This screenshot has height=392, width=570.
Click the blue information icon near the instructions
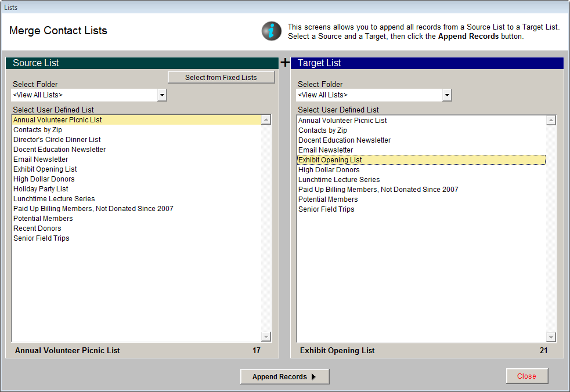pos(271,31)
